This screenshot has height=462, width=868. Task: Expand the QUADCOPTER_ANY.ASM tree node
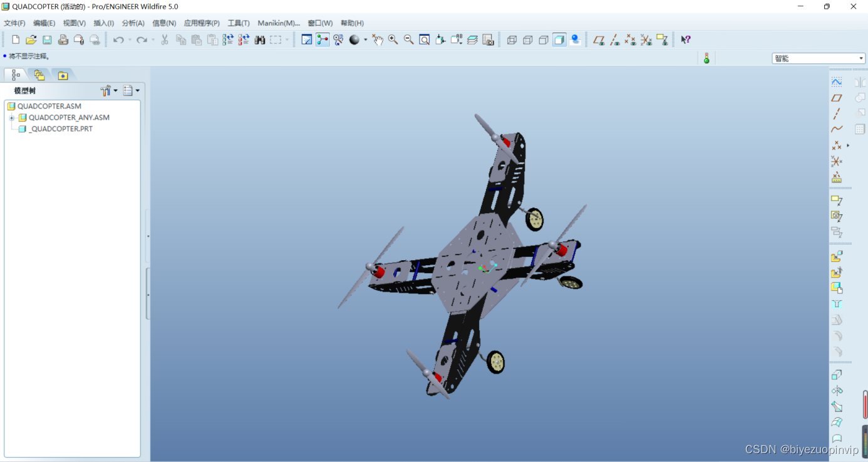pyautogui.click(x=11, y=118)
